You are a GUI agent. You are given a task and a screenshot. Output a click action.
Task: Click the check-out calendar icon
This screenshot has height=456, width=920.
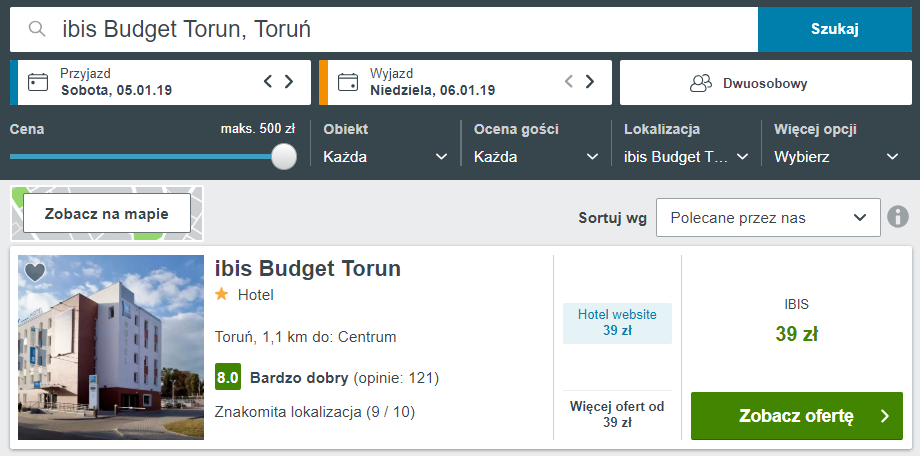[x=348, y=82]
